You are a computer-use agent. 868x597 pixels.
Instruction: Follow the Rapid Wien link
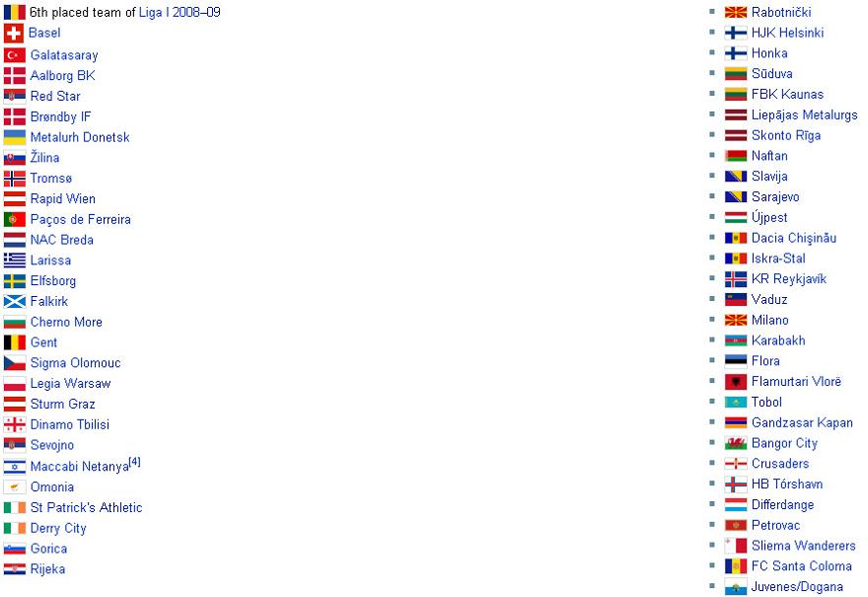coord(62,198)
